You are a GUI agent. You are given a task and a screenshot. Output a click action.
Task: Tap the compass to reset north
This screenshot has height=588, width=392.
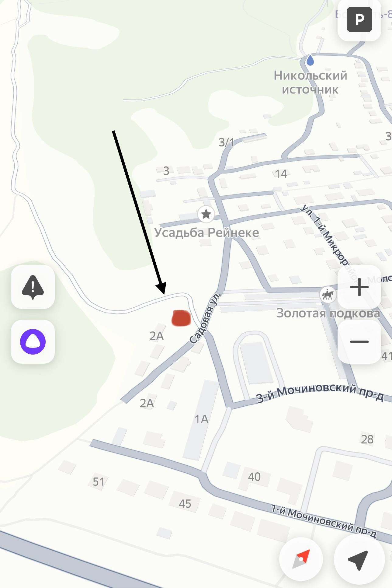301,559
